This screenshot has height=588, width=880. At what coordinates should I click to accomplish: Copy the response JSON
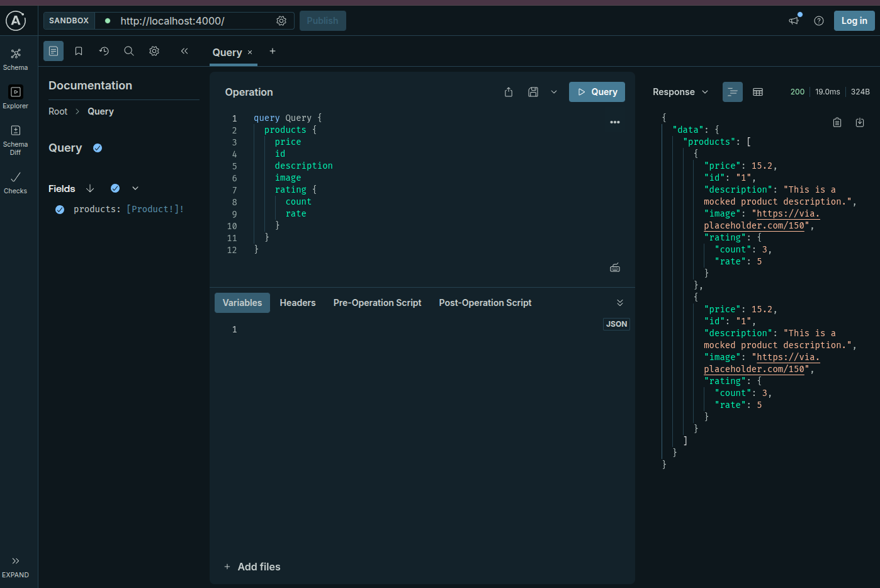[837, 122]
